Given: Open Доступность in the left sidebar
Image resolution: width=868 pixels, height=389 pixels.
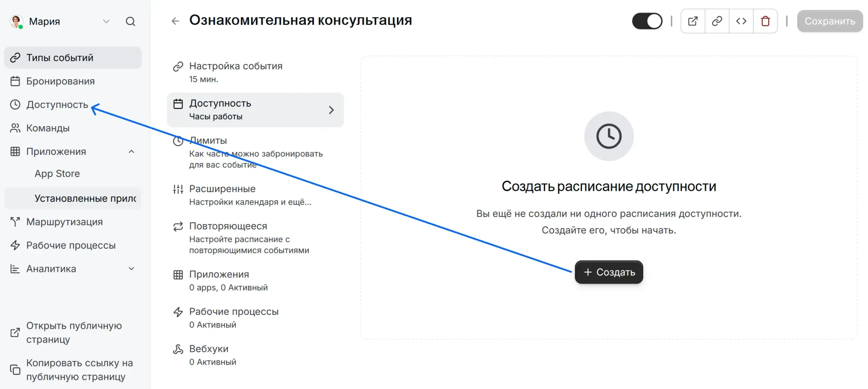Looking at the screenshot, I should 57,105.
